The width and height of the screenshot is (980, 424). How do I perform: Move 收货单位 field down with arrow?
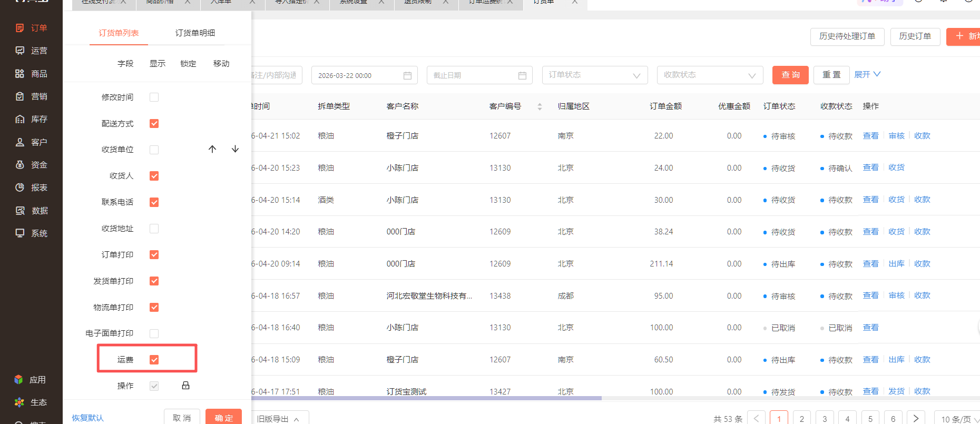click(x=235, y=149)
